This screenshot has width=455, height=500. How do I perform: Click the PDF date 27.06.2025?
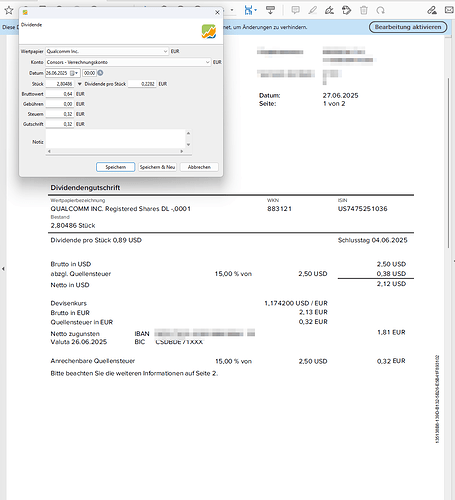(340, 96)
